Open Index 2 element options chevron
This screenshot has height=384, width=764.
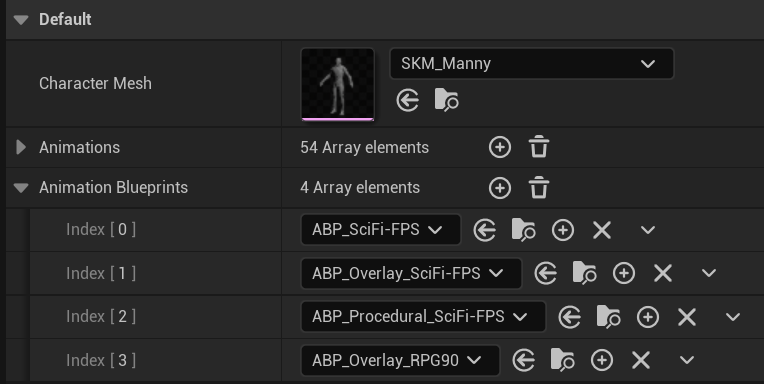[733, 317]
